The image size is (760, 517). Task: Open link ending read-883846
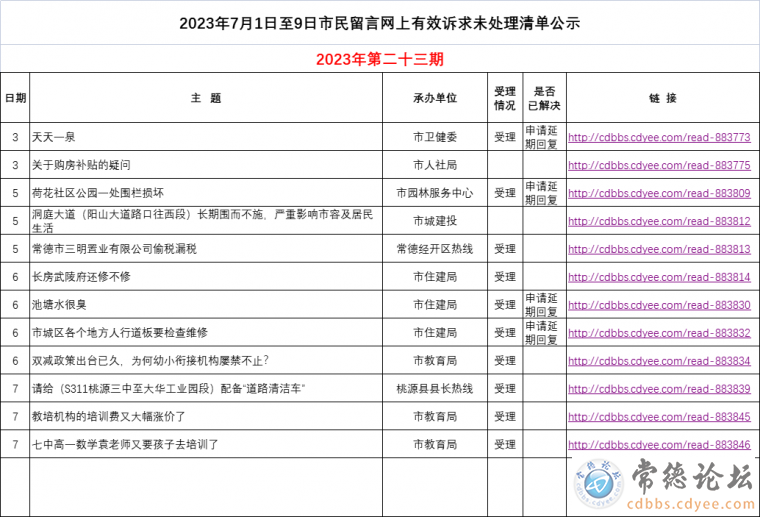coord(659,445)
